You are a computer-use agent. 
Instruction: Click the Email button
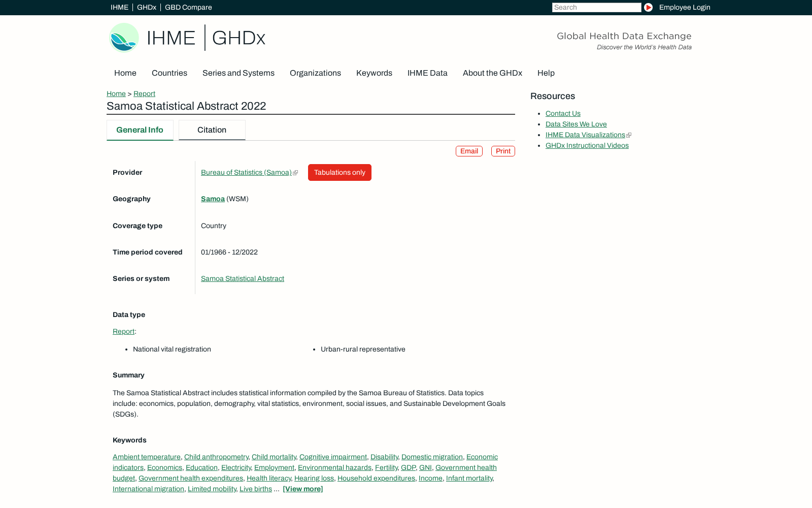(469, 151)
